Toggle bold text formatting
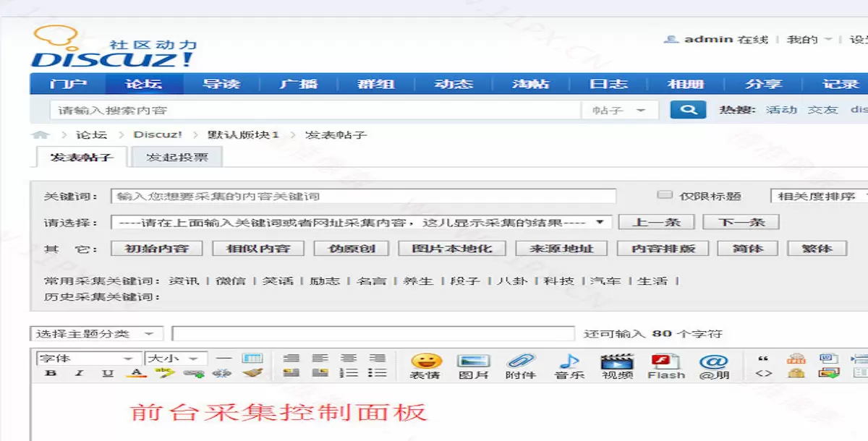 pos(49,373)
